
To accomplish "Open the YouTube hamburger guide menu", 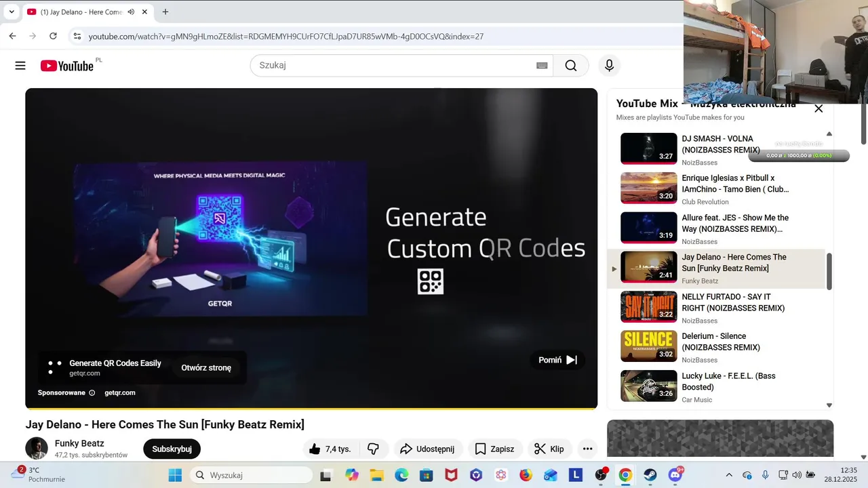I will tap(20, 66).
